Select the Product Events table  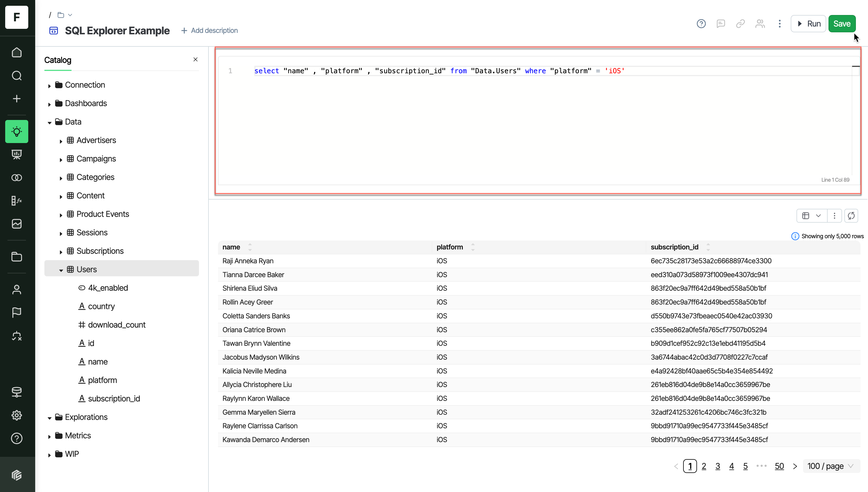pyautogui.click(x=103, y=214)
